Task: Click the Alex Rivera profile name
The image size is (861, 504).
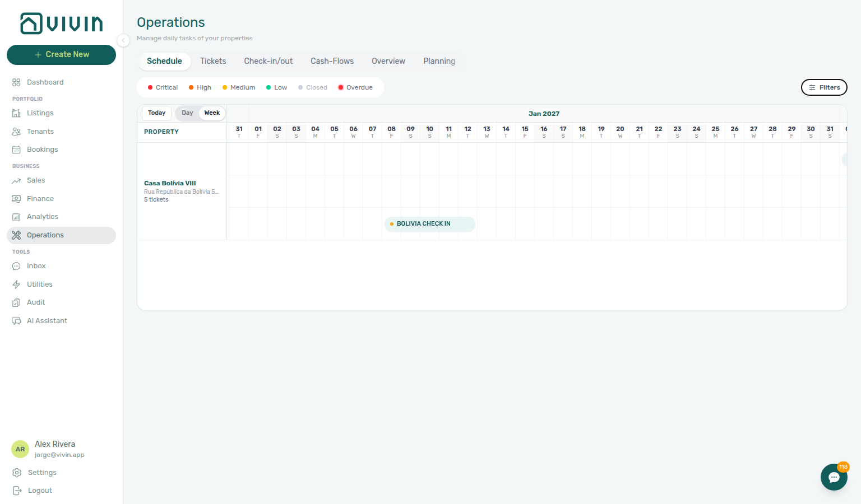Action: 55,444
